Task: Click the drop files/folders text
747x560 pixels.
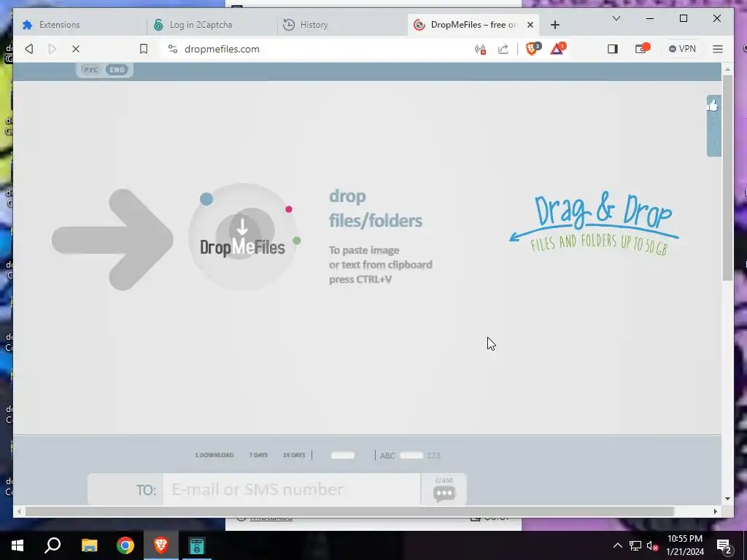Action: [x=376, y=209]
